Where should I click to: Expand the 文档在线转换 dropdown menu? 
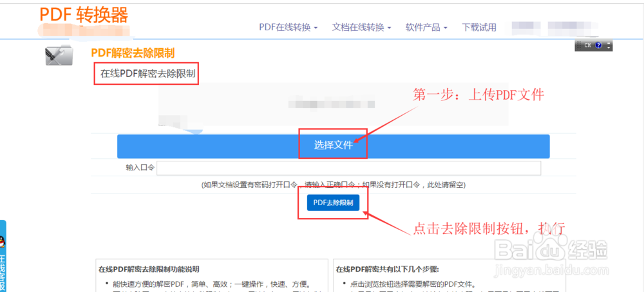click(x=361, y=28)
